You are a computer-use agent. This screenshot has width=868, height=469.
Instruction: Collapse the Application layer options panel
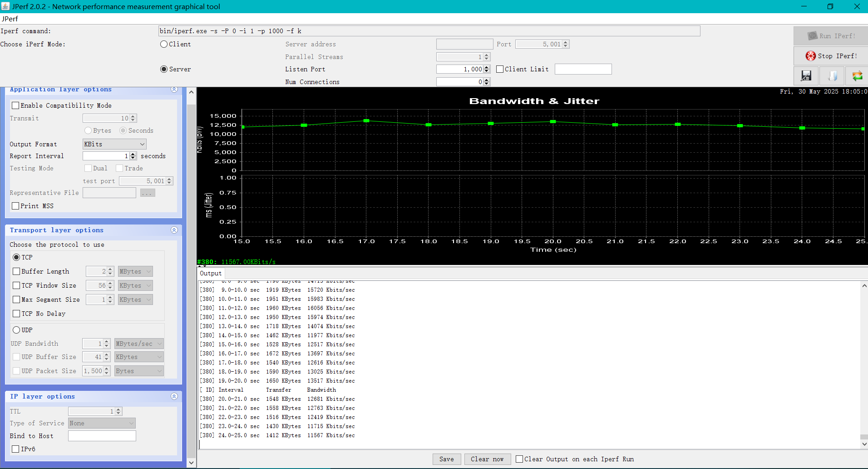(174, 90)
